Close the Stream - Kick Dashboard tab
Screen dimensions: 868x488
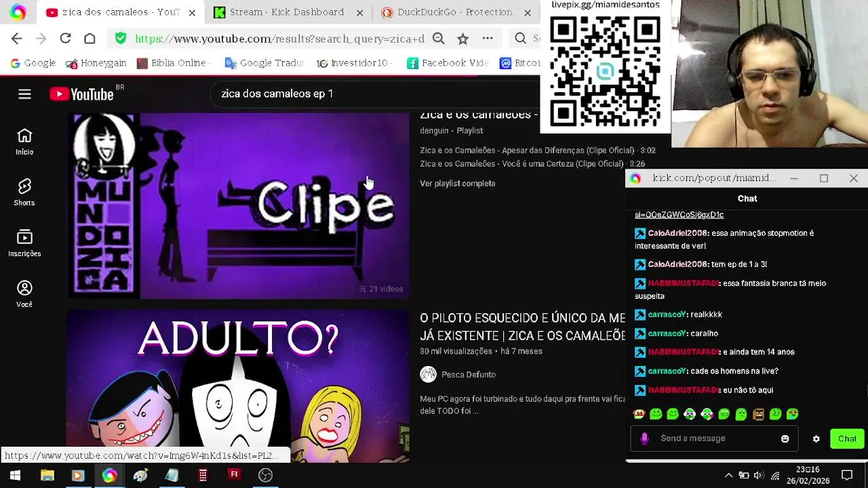point(360,12)
